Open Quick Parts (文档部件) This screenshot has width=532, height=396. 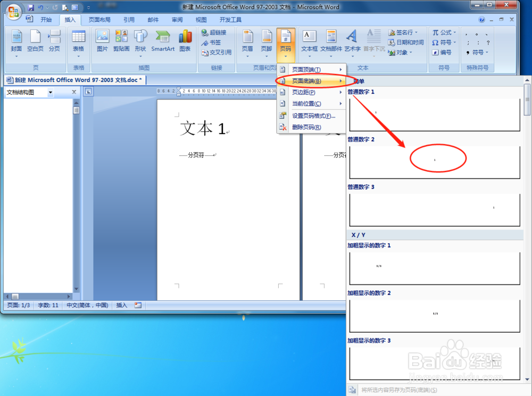331,43
